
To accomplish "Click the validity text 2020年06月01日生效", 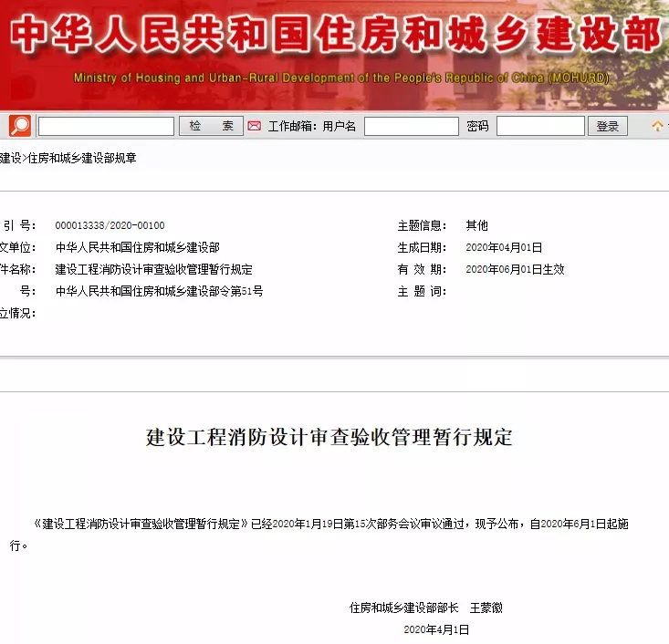I will tap(515, 269).
